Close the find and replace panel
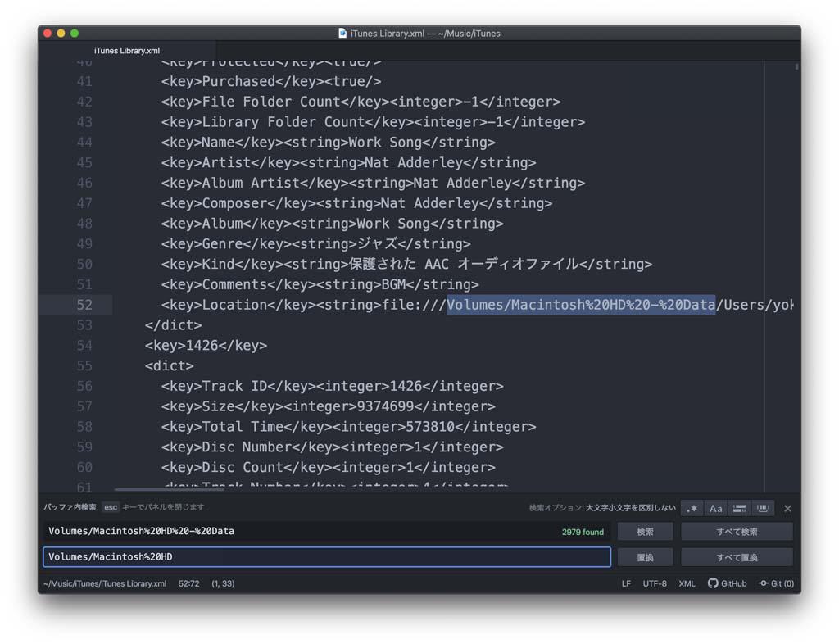 click(787, 509)
